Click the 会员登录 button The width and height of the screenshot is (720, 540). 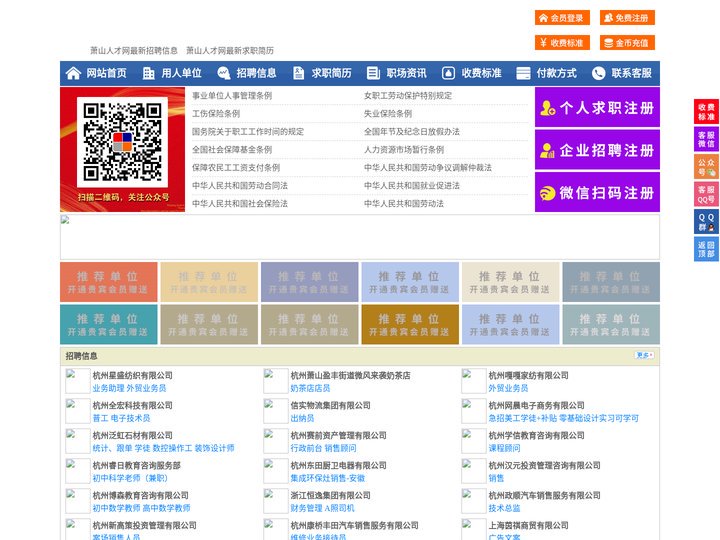click(562, 18)
